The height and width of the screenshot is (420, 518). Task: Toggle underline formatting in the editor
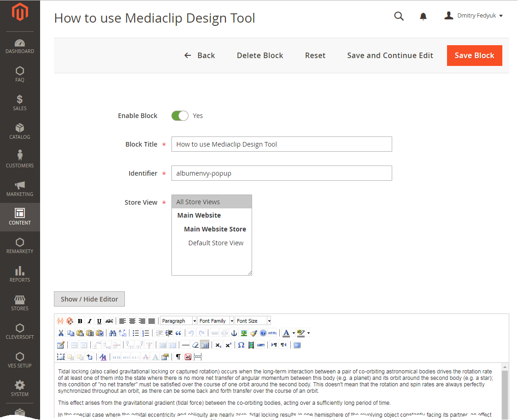click(x=99, y=321)
